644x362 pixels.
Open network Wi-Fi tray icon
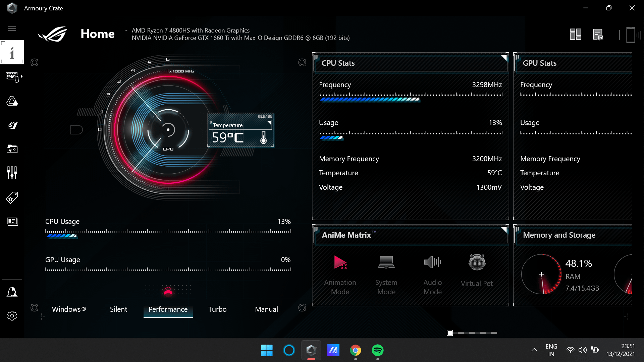point(570,350)
